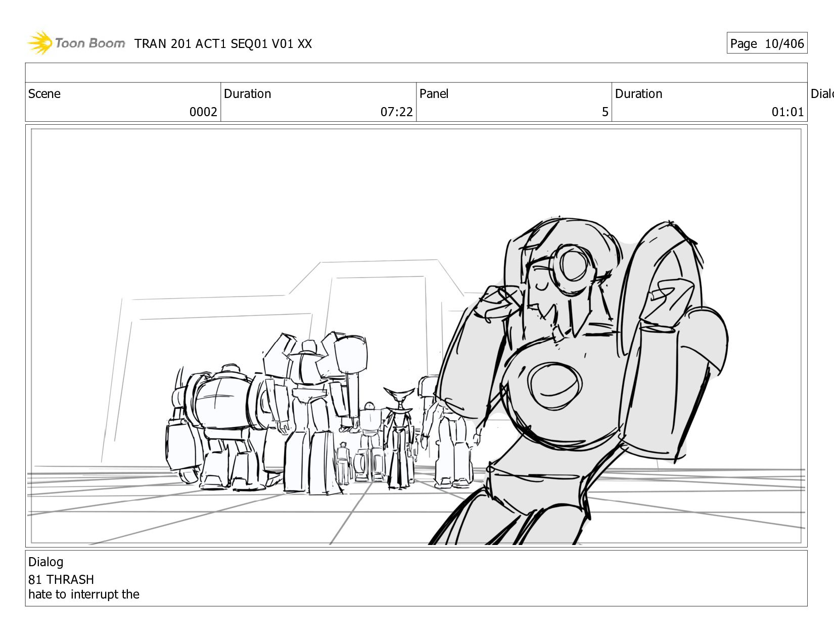Select the dialog text 'hate to interrupt the'

(84, 595)
